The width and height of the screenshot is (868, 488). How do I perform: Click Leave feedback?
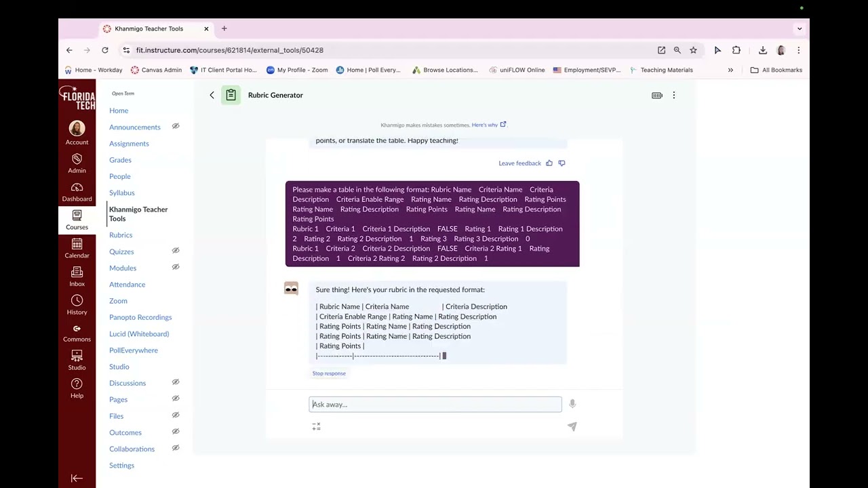click(x=519, y=163)
